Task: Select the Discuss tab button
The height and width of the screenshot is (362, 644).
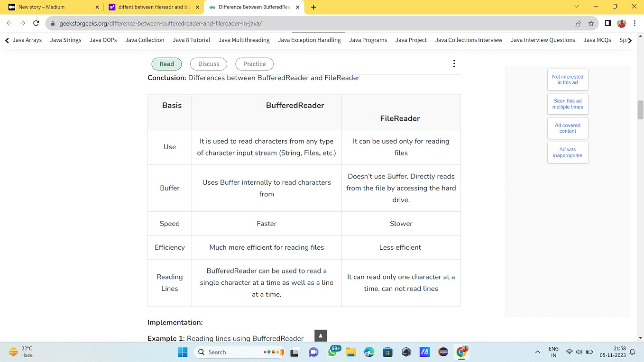Action: point(209,64)
